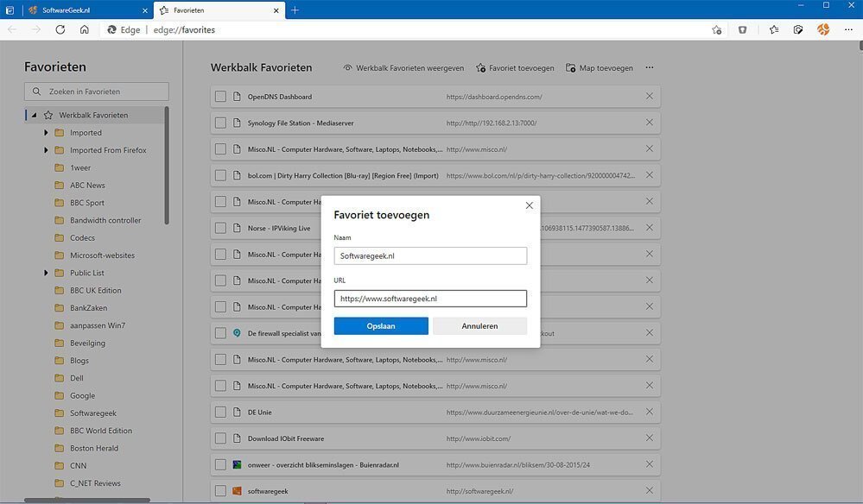This screenshot has height=504, width=863.
Task: Click the sidebar horizontal scrollbar
Action: (x=87, y=501)
